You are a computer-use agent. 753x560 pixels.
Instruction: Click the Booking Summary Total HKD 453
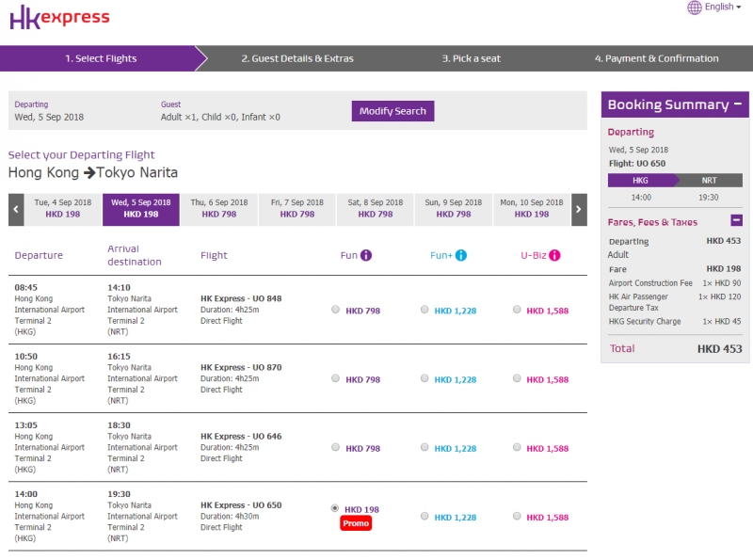click(x=719, y=348)
